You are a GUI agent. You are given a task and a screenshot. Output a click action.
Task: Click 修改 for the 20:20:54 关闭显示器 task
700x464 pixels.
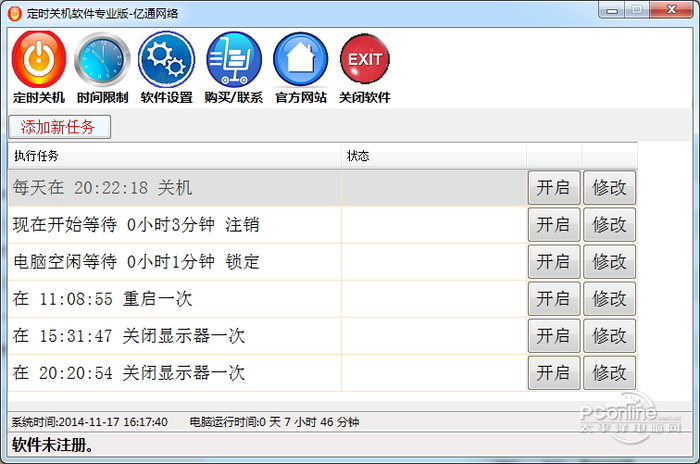(609, 373)
